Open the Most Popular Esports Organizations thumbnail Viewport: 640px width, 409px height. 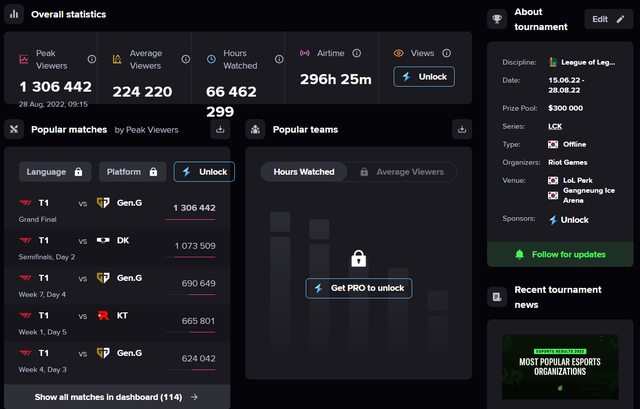click(559, 366)
